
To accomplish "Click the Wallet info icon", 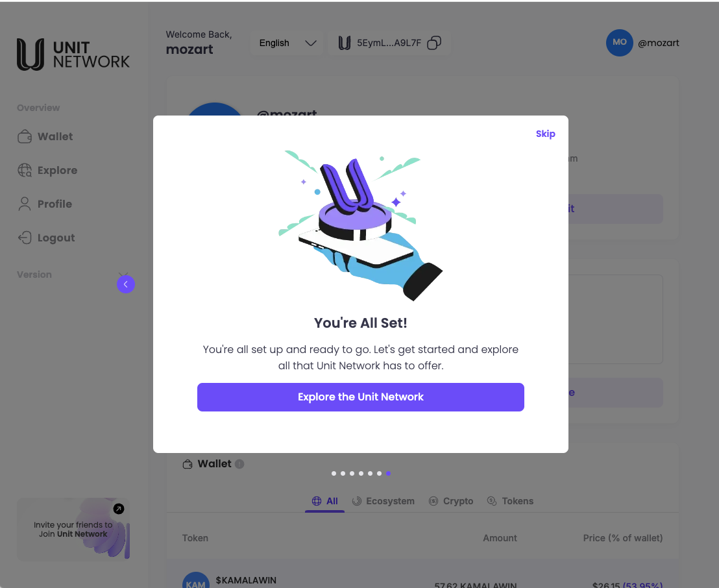I will tap(239, 464).
